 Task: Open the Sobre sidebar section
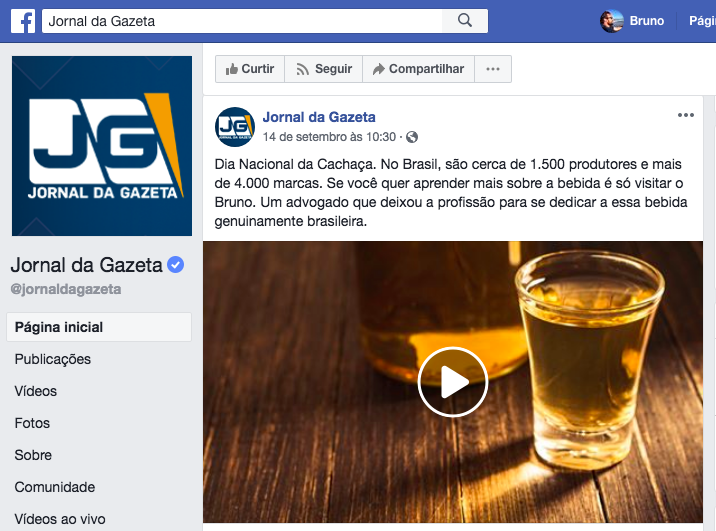[x=33, y=455]
